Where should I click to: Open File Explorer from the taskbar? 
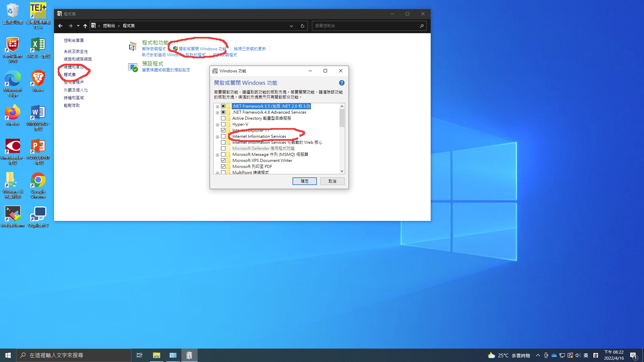pos(156,355)
